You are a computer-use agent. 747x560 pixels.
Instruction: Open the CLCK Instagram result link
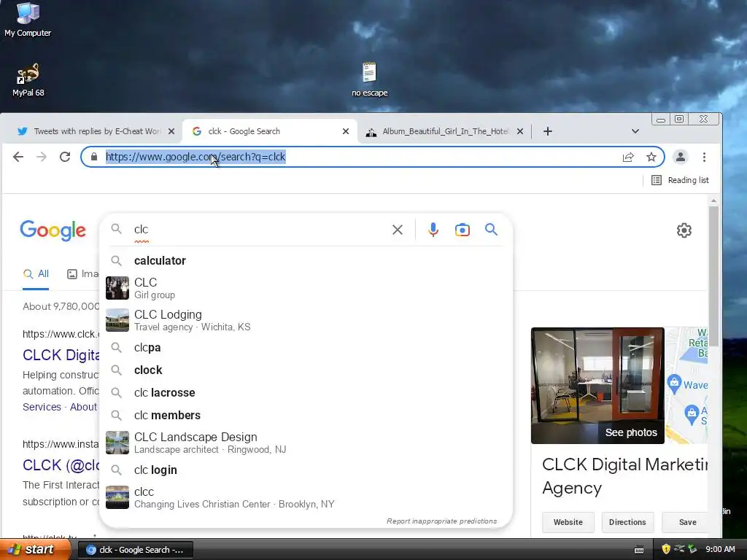pos(61,465)
